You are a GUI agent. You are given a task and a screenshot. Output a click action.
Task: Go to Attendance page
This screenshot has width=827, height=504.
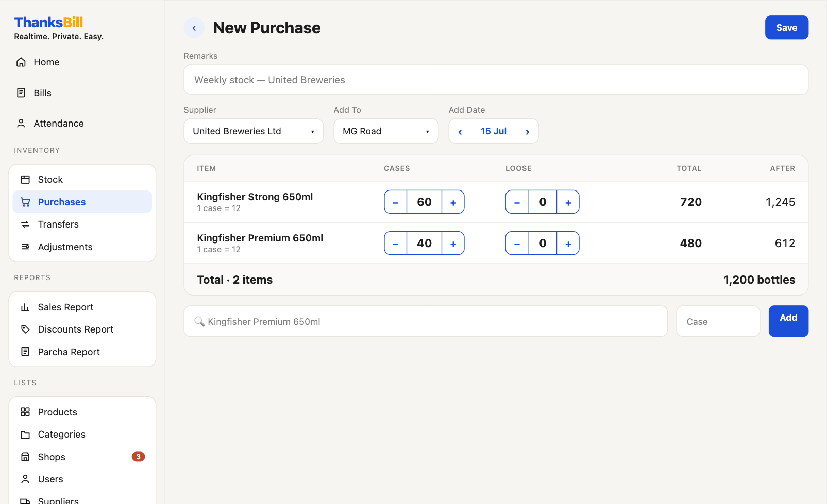(82, 124)
